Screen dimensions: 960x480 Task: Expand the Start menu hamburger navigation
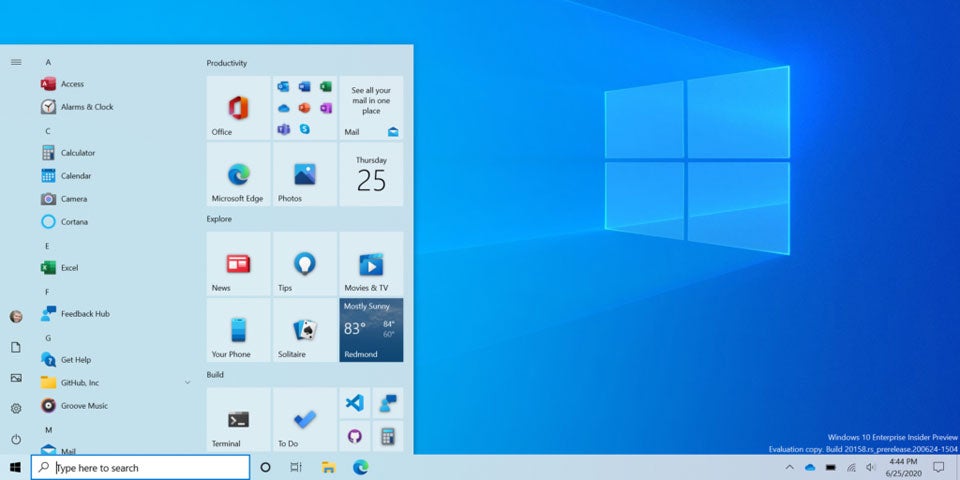[x=16, y=62]
